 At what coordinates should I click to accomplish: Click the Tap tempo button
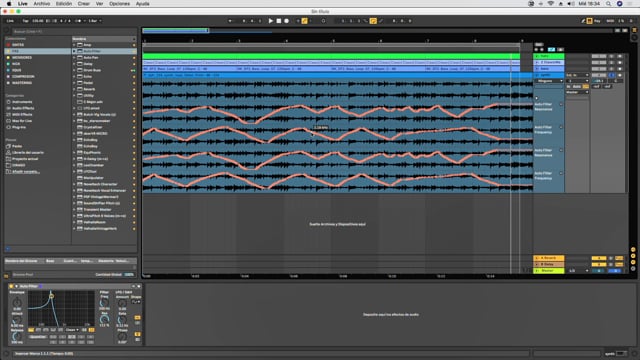(25, 21)
